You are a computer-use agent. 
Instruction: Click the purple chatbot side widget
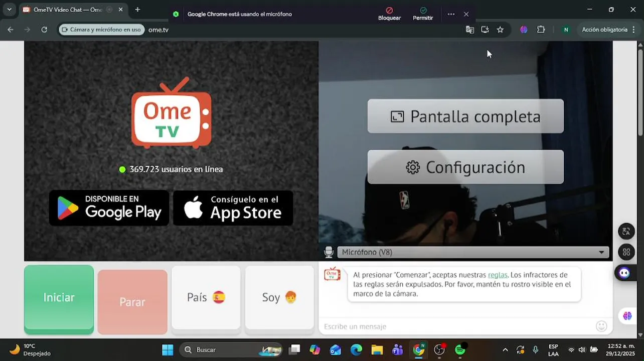coord(624,273)
